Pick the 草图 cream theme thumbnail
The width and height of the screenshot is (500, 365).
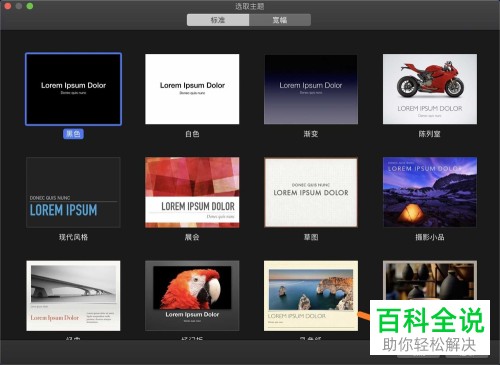point(311,192)
